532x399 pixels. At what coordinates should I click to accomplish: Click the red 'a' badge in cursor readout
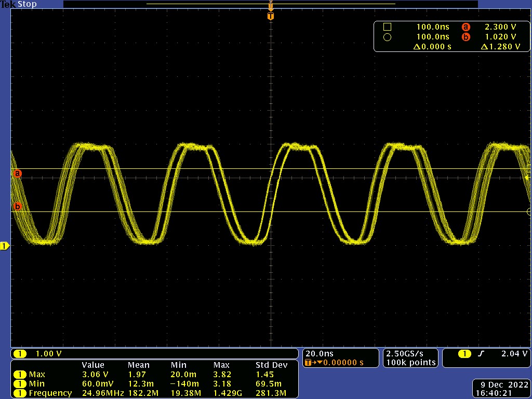click(466, 27)
